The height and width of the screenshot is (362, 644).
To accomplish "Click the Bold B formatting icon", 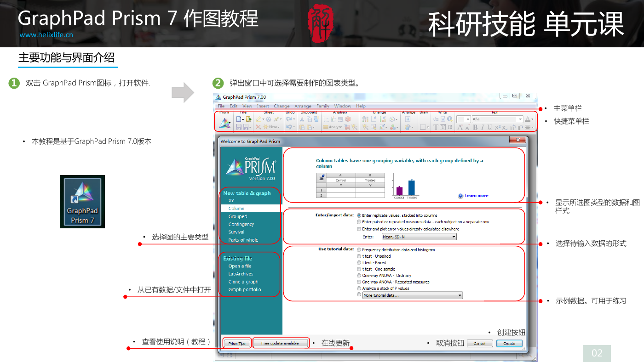I will tap(475, 127).
